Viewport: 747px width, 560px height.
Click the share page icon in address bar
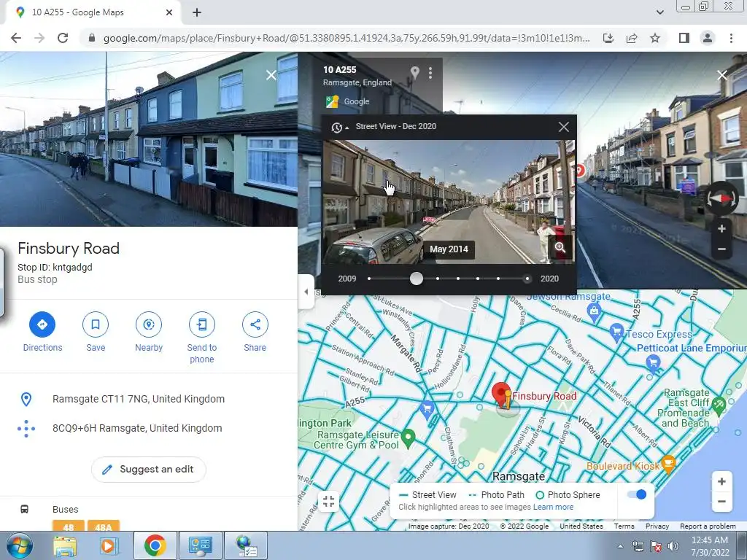(632, 38)
